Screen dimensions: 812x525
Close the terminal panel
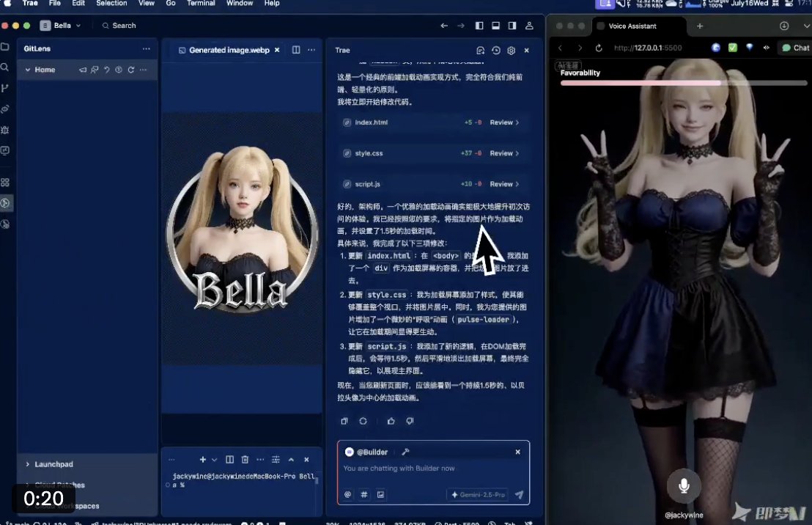306,460
